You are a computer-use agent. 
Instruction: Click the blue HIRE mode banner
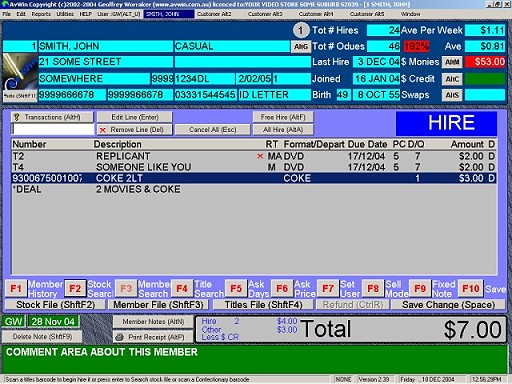click(446, 123)
